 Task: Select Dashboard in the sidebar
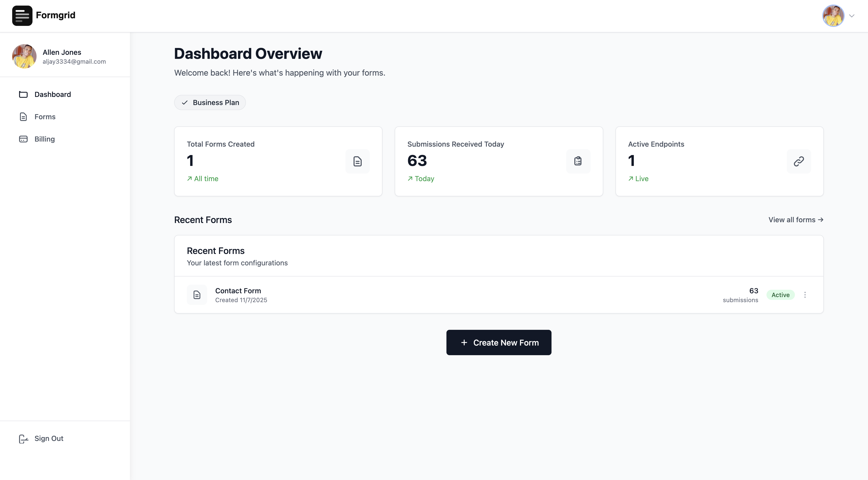point(53,95)
